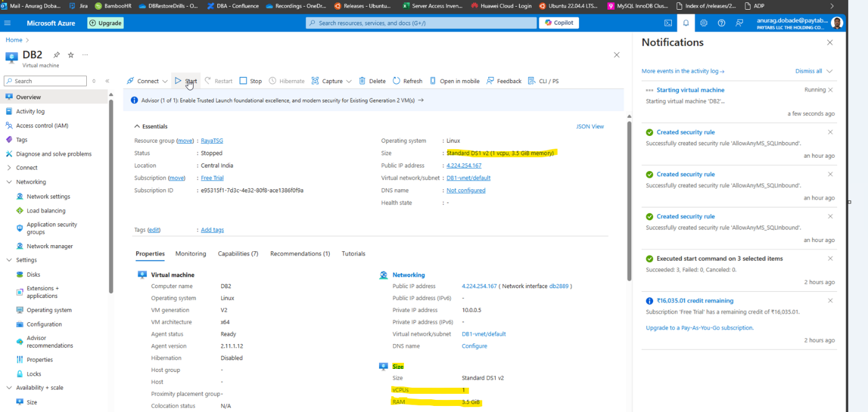Open Cloud Shell from the top bar
Viewport: 868px width, 412px height.
click(x=668, y=23)
